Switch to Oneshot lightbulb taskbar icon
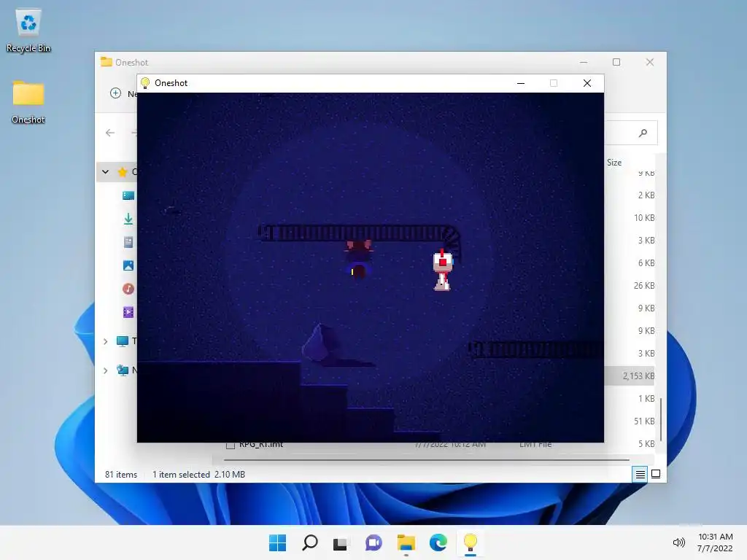Image resolution: width=747 pixels, height=560 pixels. tap(471, 542)
